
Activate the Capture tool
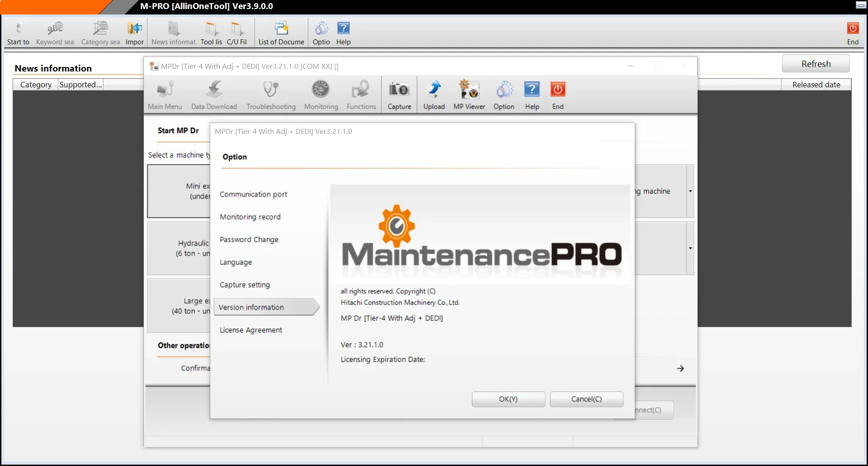pos(399,95)
